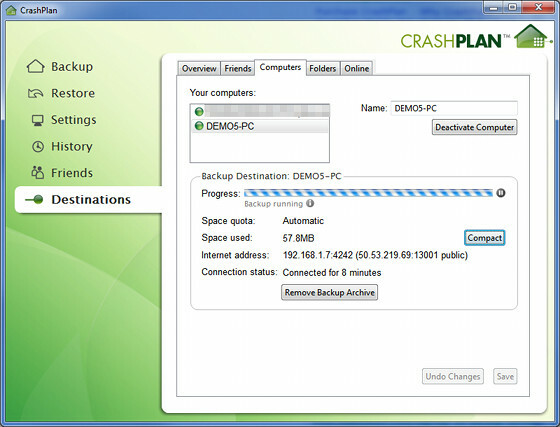
Task: Click the 'Automatic' space quota value
Action: [303, 221]
